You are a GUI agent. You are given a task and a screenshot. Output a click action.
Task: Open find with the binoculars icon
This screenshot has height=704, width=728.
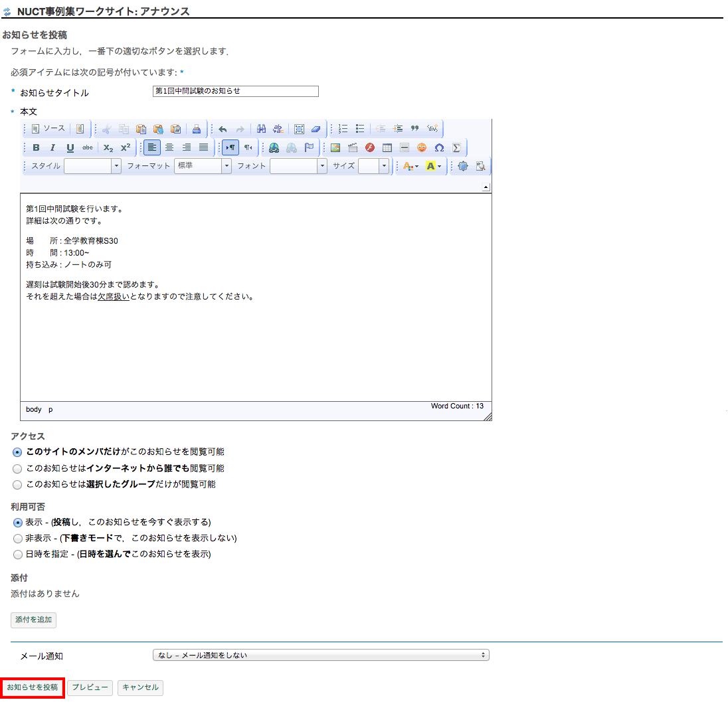tap(261, 129)
